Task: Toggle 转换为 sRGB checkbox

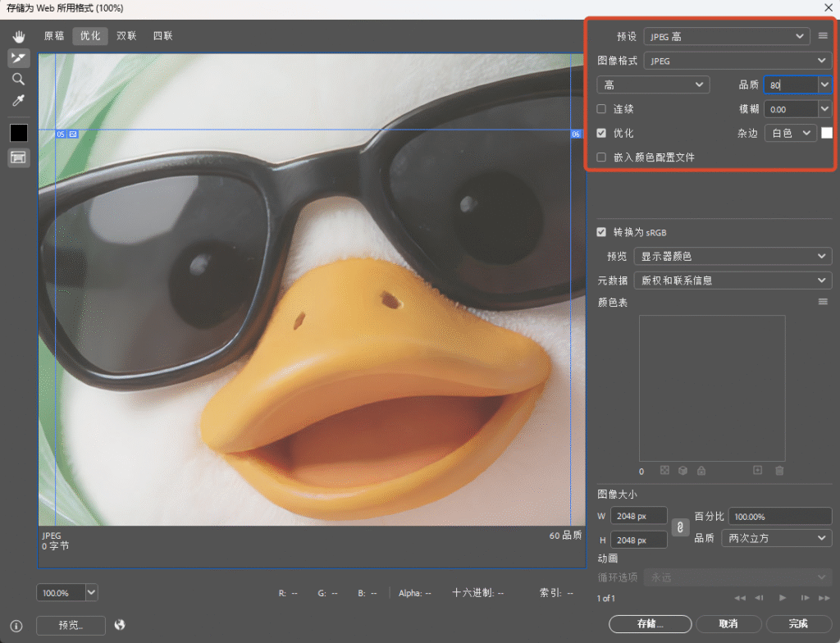Action: 601,232
